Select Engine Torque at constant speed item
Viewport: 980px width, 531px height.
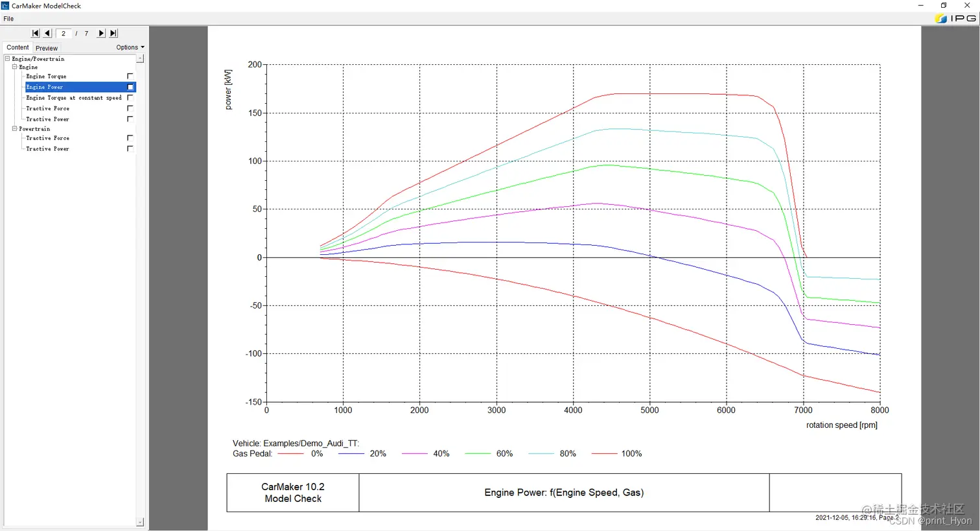coord(74,98)
